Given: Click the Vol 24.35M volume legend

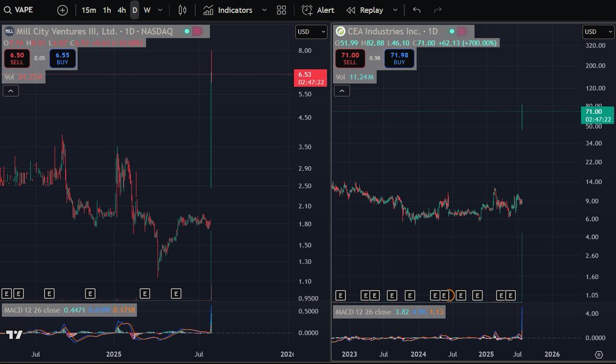Looking at the screenshot, I should 24,77.
